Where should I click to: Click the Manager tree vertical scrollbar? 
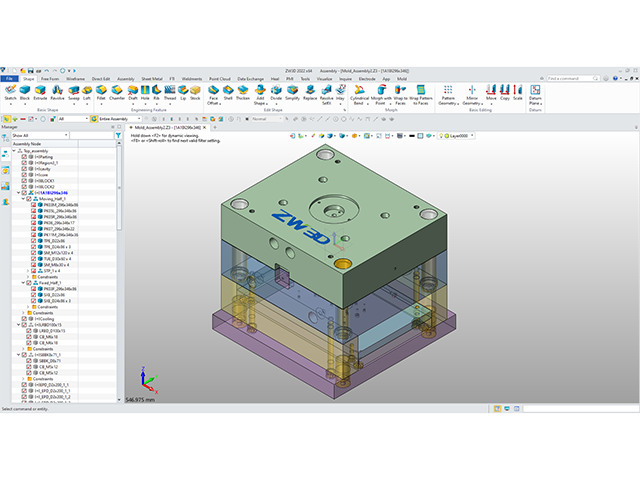pyautogui.click(x=119, y=189)
